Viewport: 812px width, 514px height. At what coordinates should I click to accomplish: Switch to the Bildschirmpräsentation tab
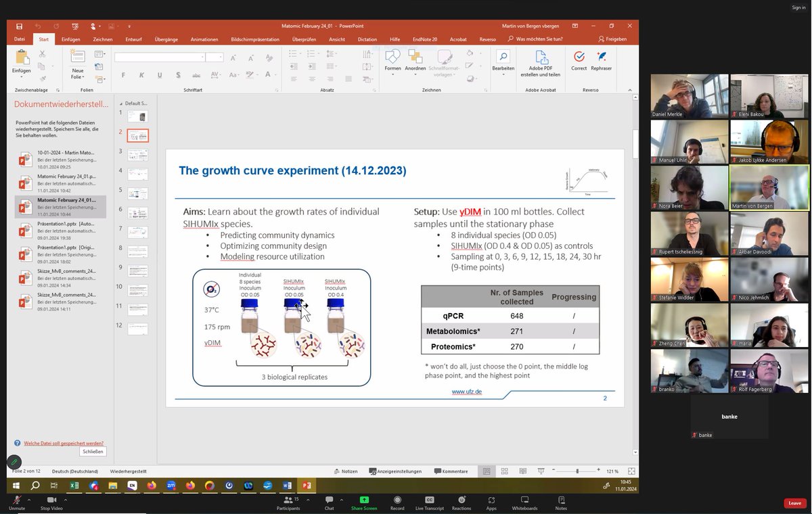coord(255,39)
